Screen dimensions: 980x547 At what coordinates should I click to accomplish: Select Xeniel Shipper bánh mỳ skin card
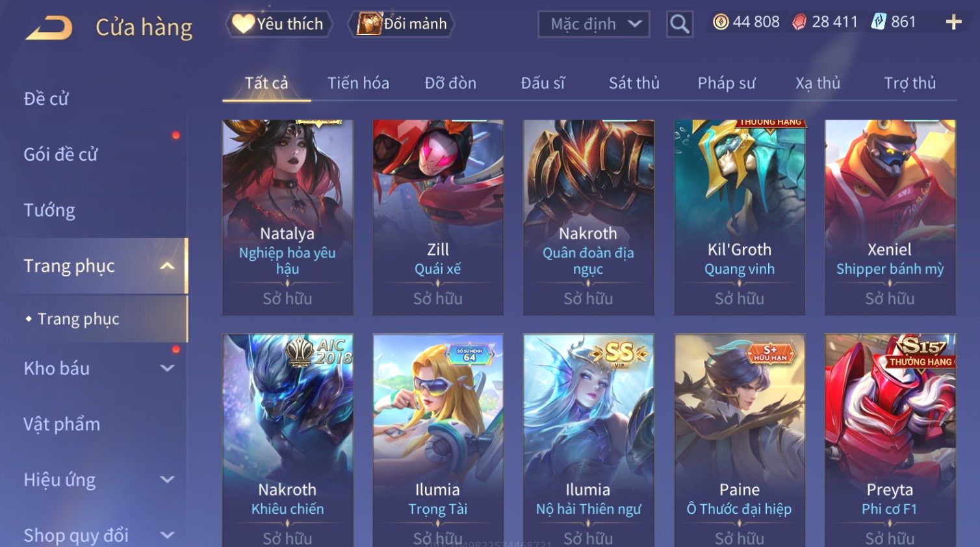coord(890,217)
